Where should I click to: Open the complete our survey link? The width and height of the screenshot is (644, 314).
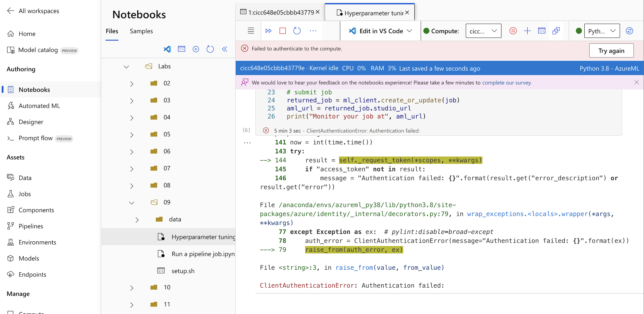(x=507, y=82)
